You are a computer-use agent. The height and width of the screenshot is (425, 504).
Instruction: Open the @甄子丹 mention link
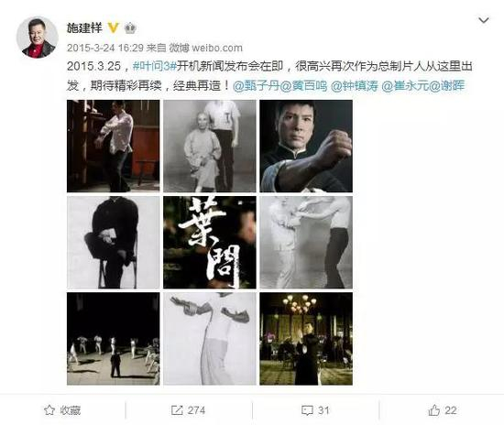pyautogui.click(x=257, y=86)
